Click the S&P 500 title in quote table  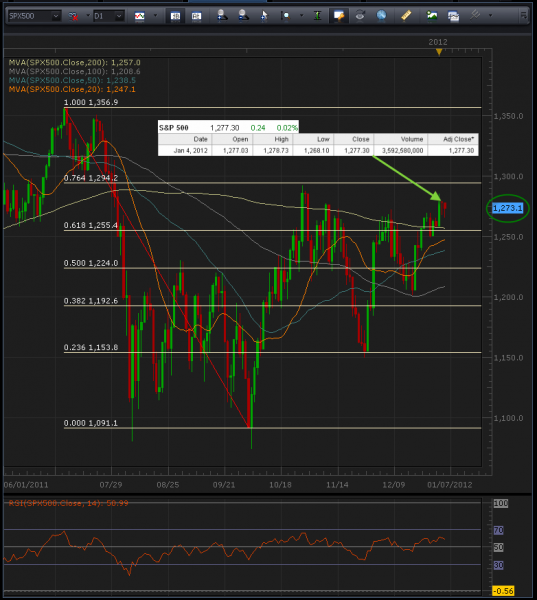(x=174, y=128)
